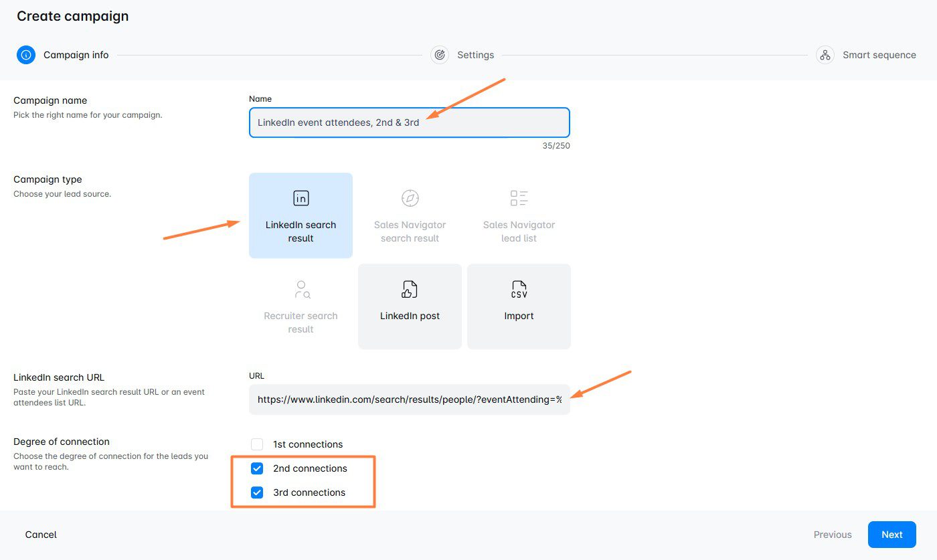Jump to the Smart sequence step
937x560 pixels.
(879, 55)
